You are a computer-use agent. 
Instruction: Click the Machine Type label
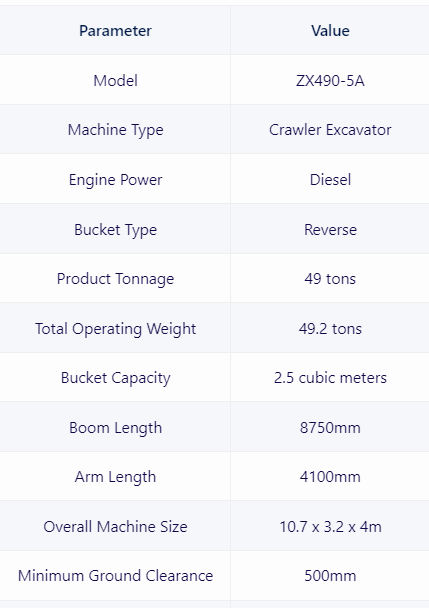point(115,130)
